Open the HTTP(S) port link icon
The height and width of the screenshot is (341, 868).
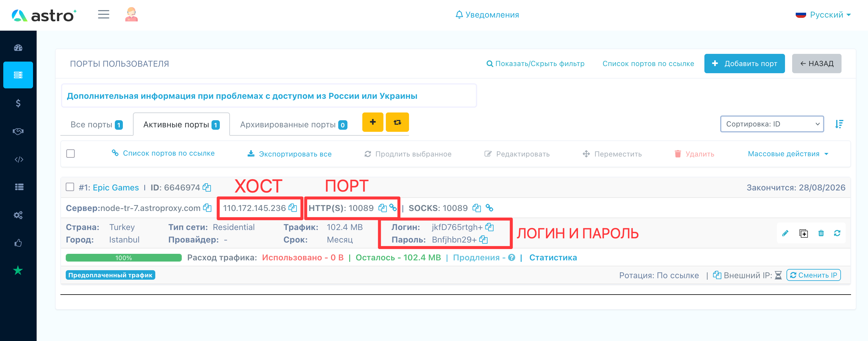(x=393, y=208)
